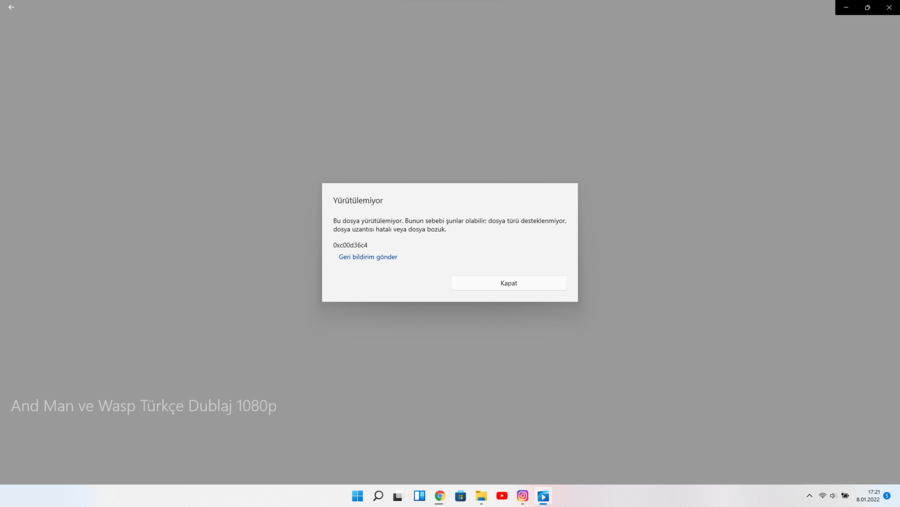Open taskbar Search
The image size is (900, 507).
coord(378,496)
